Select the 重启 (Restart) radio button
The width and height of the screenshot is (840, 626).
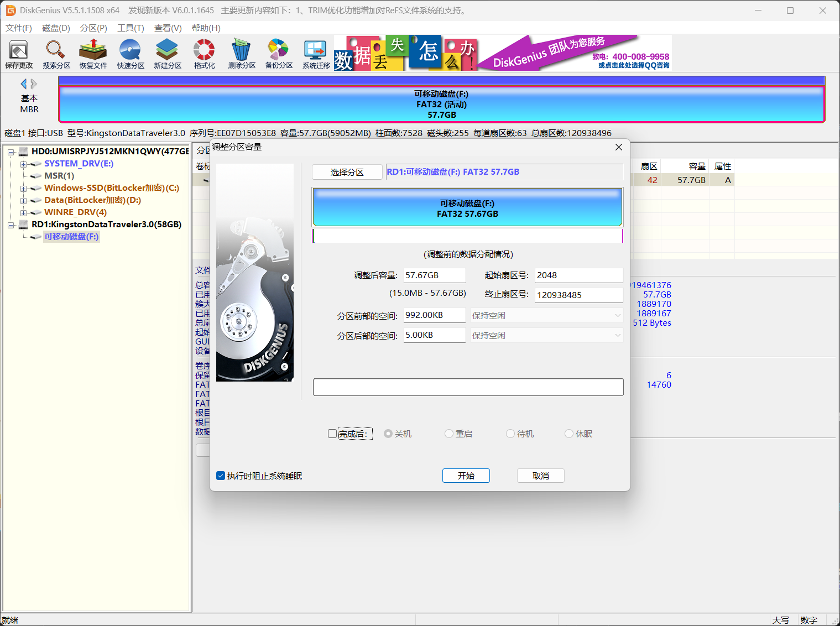click(x=449, y=434)
